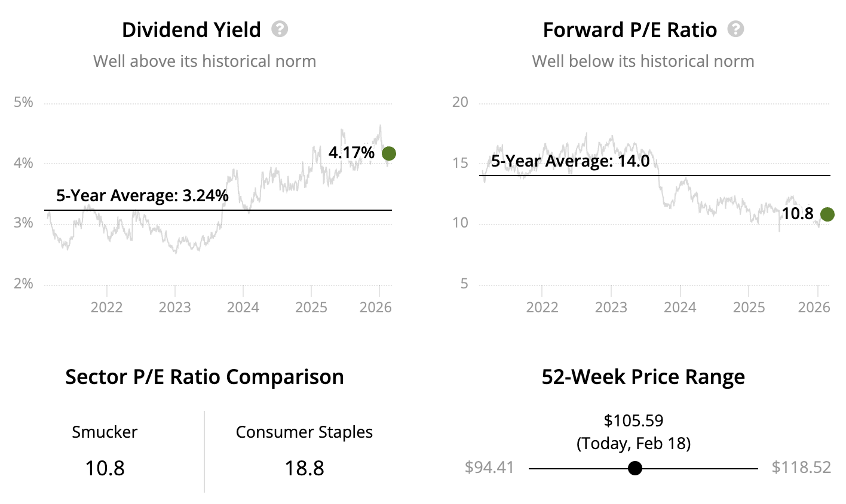The image size is (846, 504).
Task: Click the Smucker P/E value 10.8
Action: (x=105, y=468)
